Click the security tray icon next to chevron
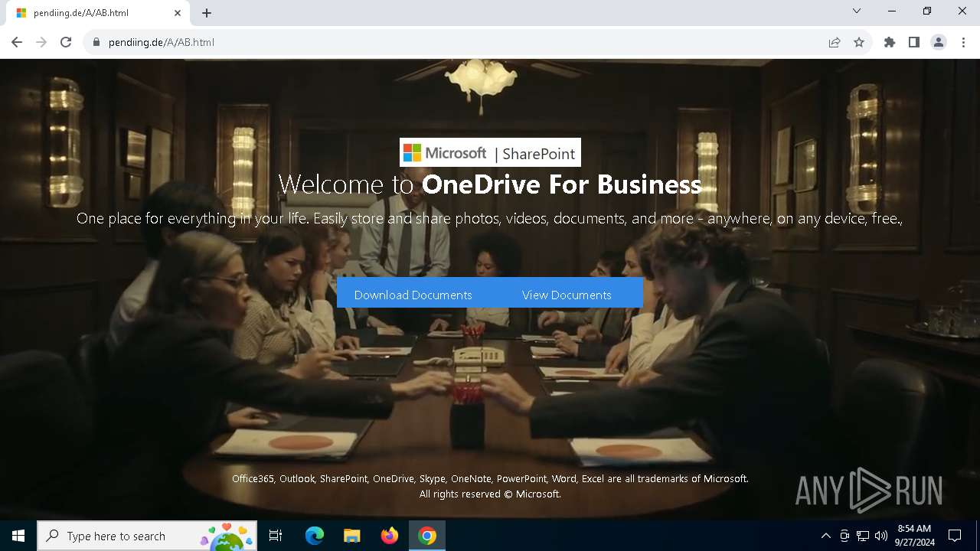 pos(844,536)
